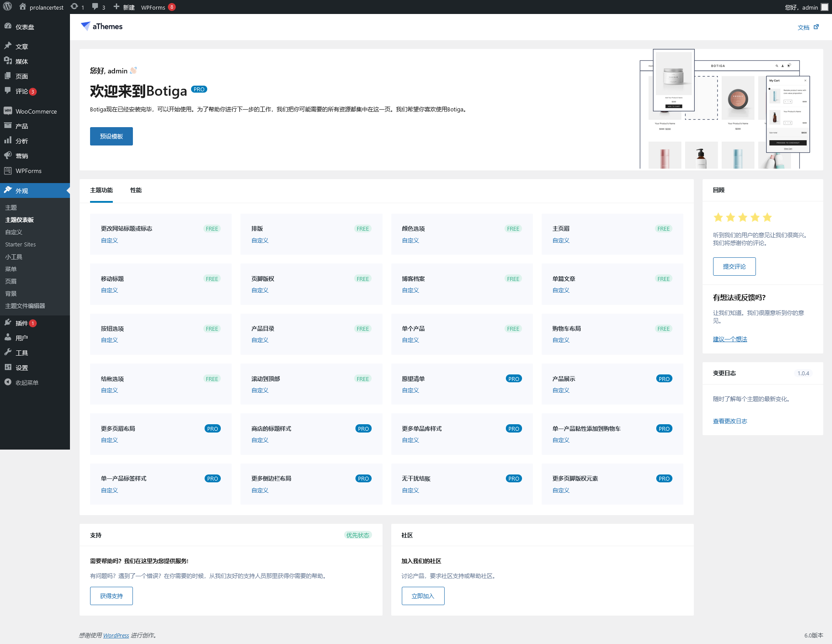Open 菜单 submenu item
The width and height of the screenshot is (832, 644).
(x=11, y=269)
